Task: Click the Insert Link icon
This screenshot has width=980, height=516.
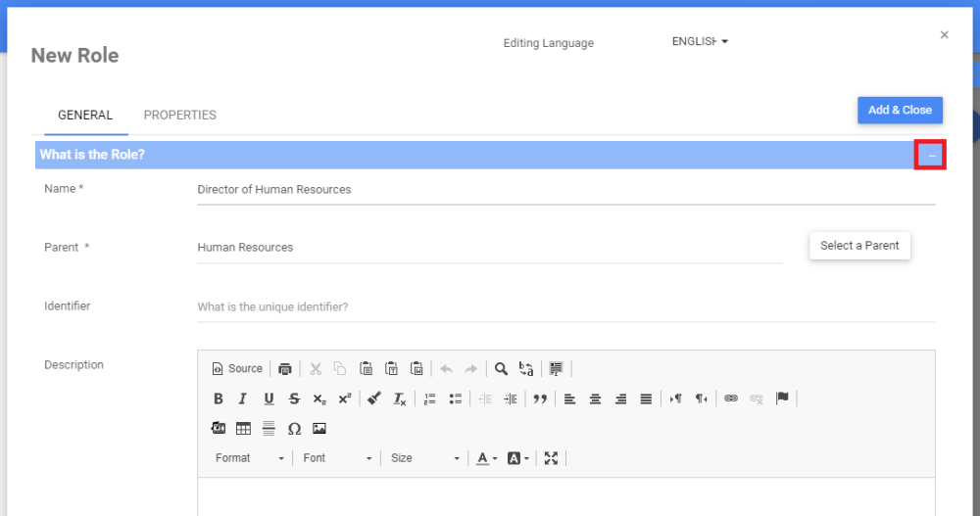Action: point(731,399)
